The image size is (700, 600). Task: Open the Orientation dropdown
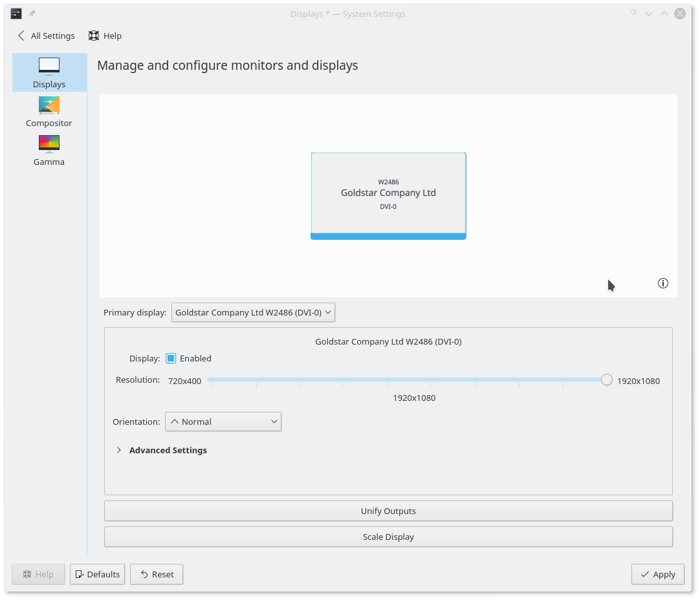pos(223,422)
